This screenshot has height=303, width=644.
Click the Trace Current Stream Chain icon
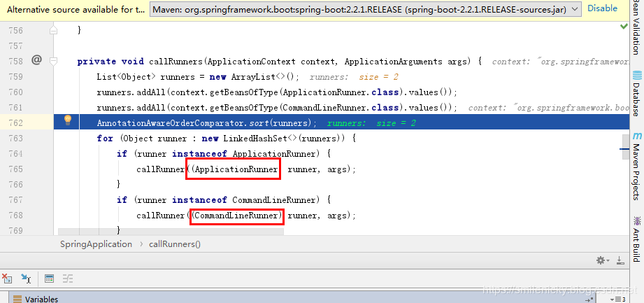68,279
